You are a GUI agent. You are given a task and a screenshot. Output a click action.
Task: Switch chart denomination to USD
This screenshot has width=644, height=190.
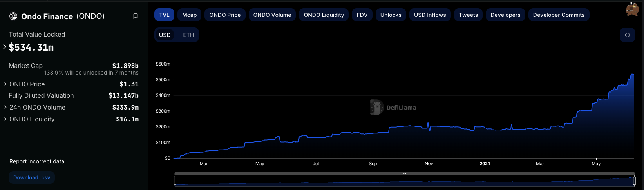(165, 35)
